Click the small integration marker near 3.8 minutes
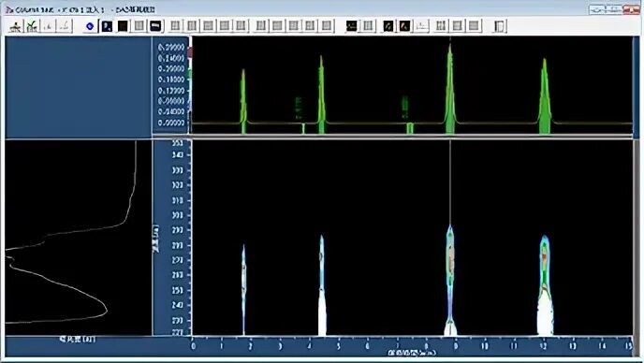The width and height of the screenshot is (644, 363). click(303, 128)
